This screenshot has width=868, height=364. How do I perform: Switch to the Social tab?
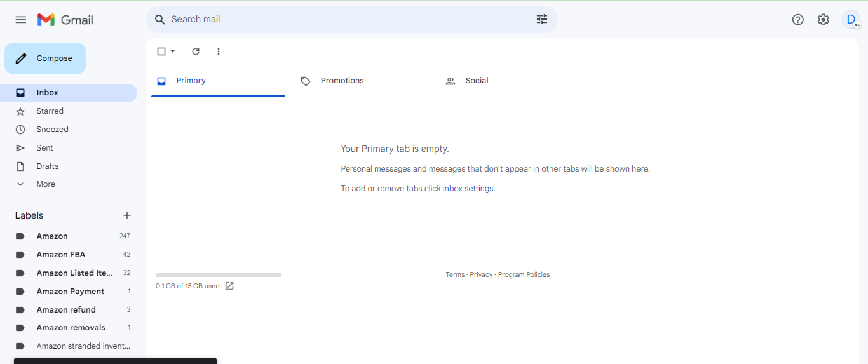click(506, 81)
